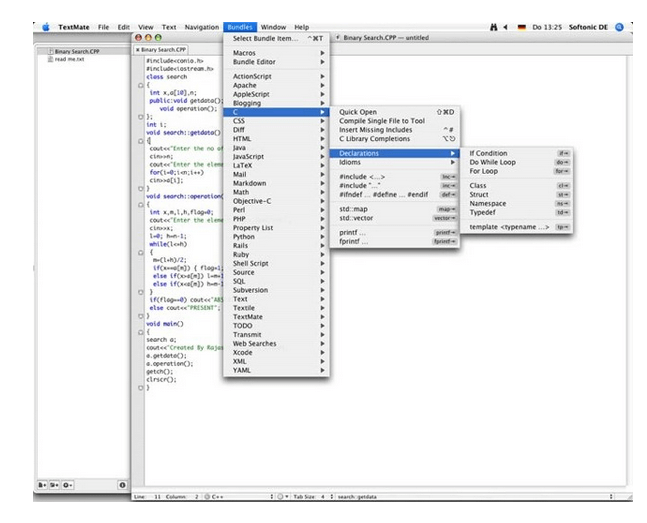Insert std::map snippet
Viewport: 647px width, 523px height.
tap(395, 209)
